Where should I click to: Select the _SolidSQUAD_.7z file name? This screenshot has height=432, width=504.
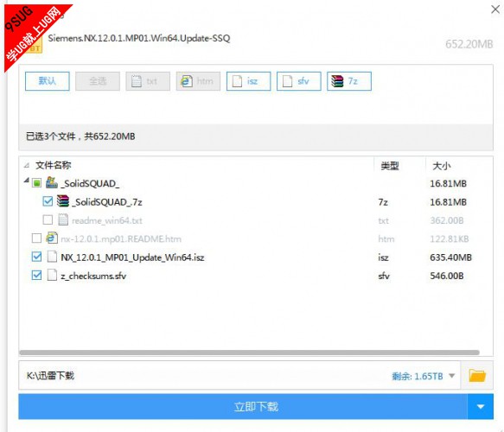(x=107, y=202)
